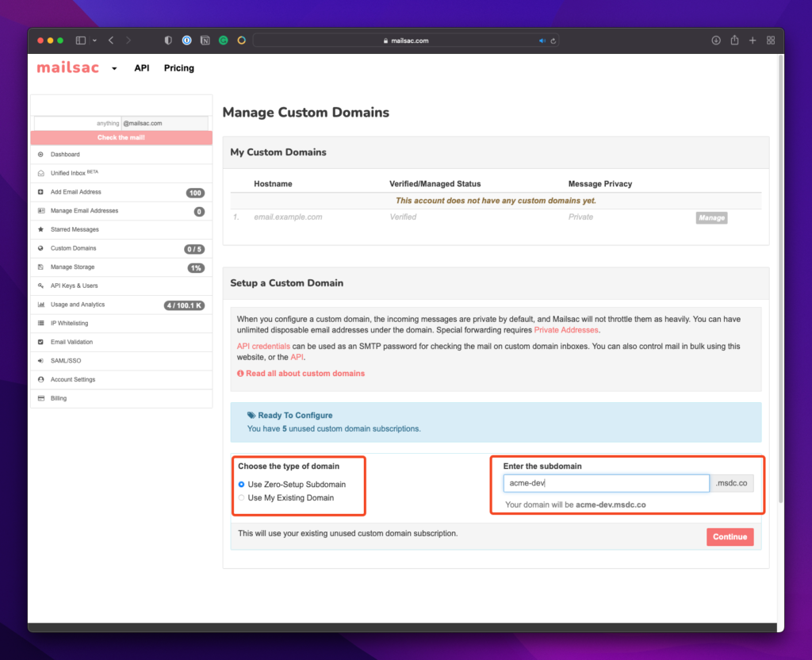Viewport: 812px width, 660px height.
Task: Open the Manage Storage disk icon
Action: (x=41, y=267)
